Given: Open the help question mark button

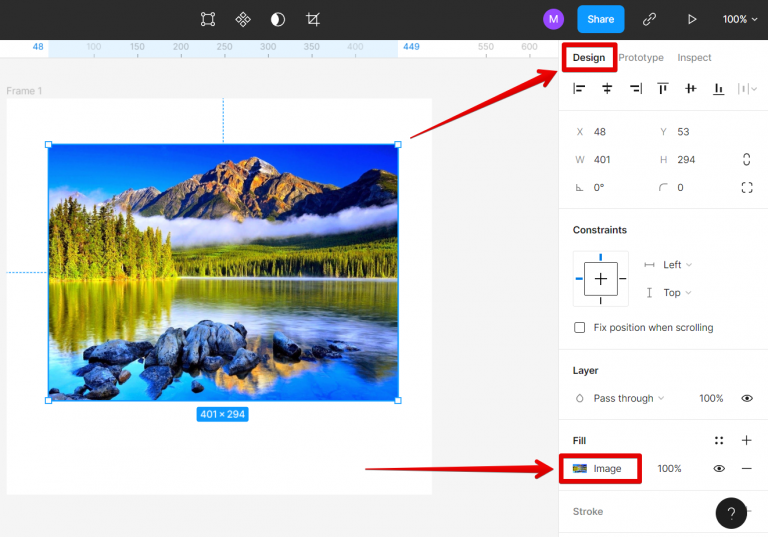Looking at the screenshot, I should point(731,513).
